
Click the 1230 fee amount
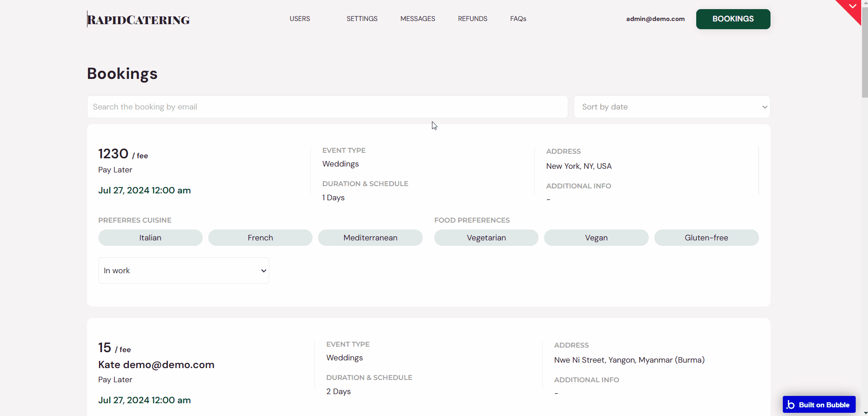pos(113,154)
